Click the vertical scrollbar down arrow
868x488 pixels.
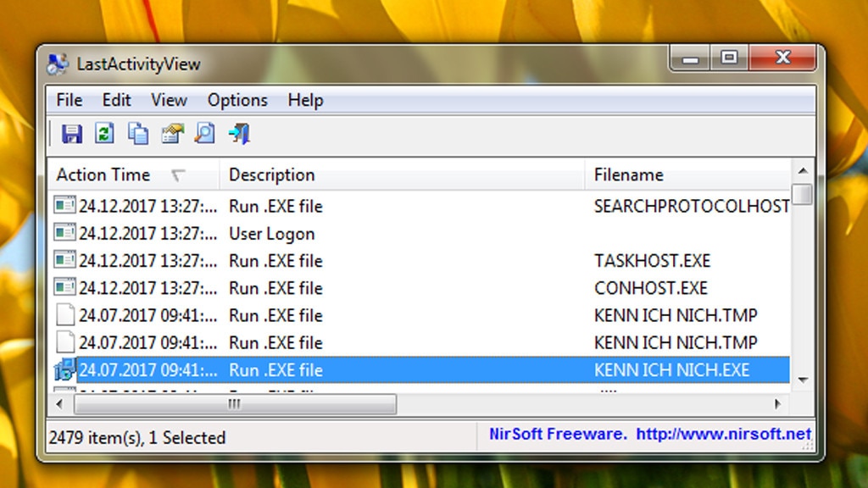(x=803, y=380)
